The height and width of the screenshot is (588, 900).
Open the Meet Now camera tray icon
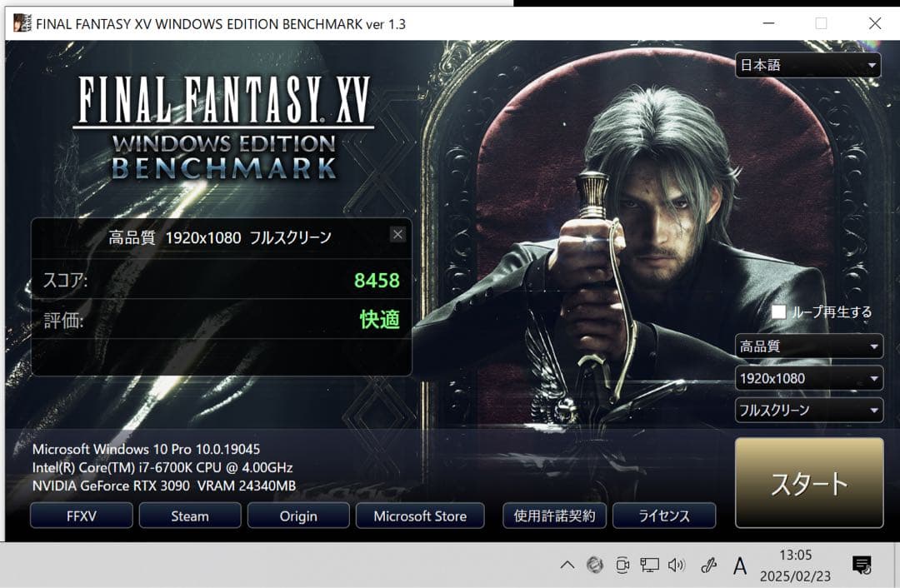click(622, 566)
